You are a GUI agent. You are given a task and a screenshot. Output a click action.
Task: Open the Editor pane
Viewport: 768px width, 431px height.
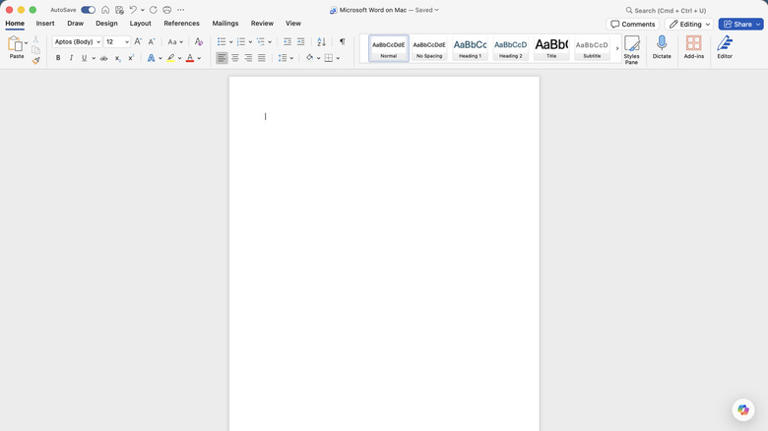(725, 48)
